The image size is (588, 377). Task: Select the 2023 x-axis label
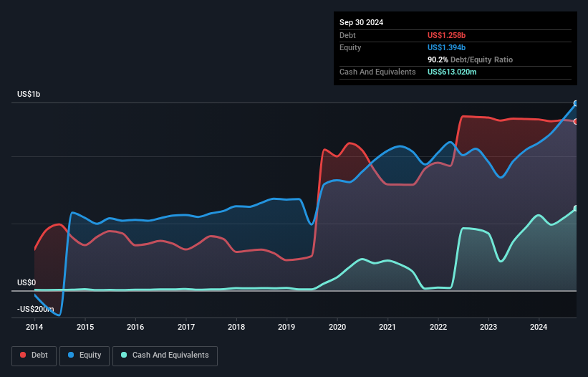point(488,327)
